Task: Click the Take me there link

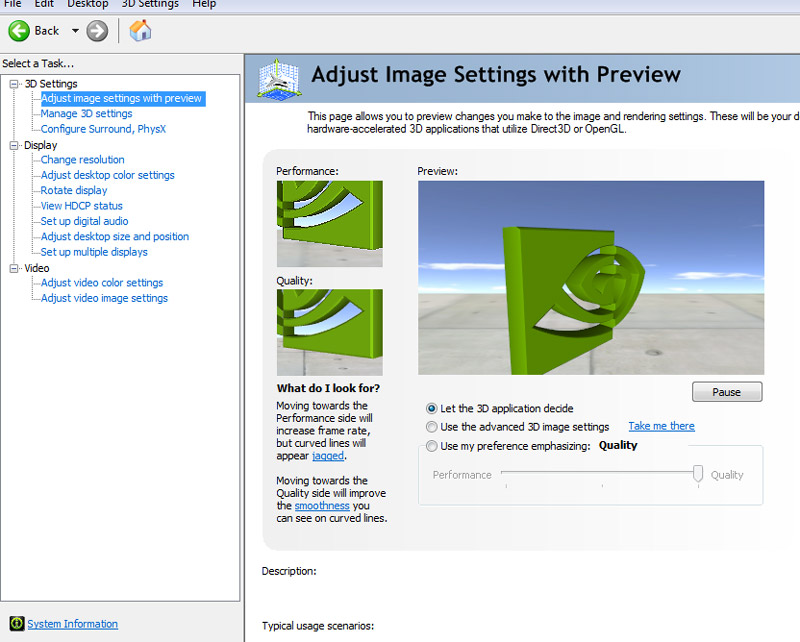Action: (x=661, y=426)
